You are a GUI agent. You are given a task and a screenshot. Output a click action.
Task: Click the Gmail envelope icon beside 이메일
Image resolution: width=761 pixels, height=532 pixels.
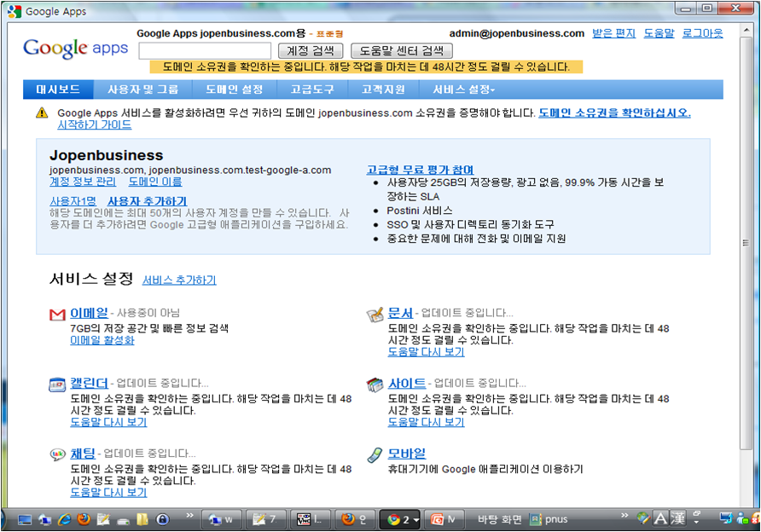click(x=57, y=315)
